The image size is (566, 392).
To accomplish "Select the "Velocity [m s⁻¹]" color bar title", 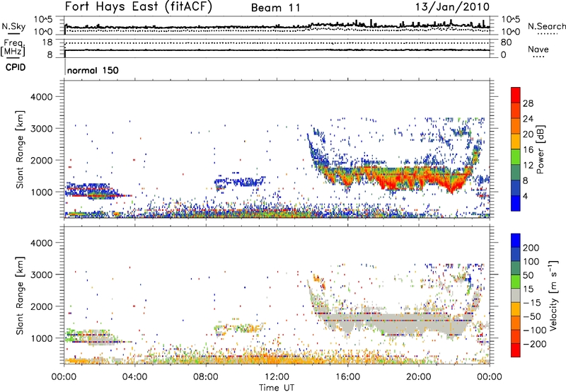I will tap(553, 295).
